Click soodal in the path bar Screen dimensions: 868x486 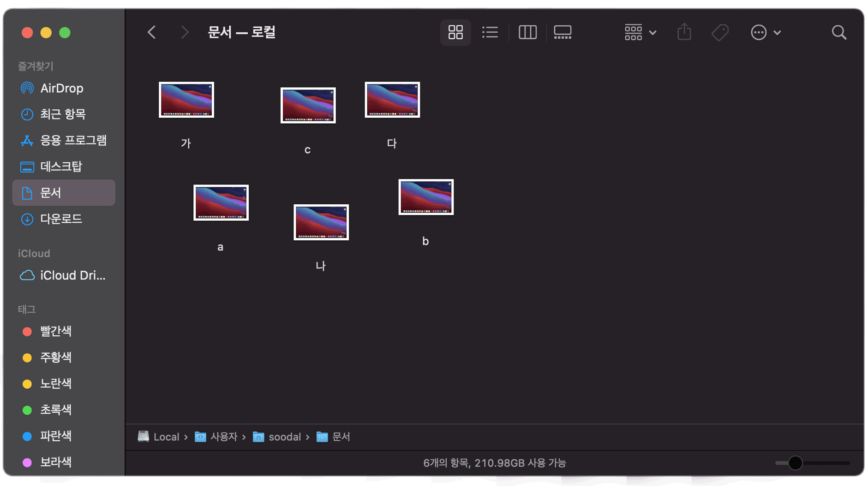click(x=277, y=437)
